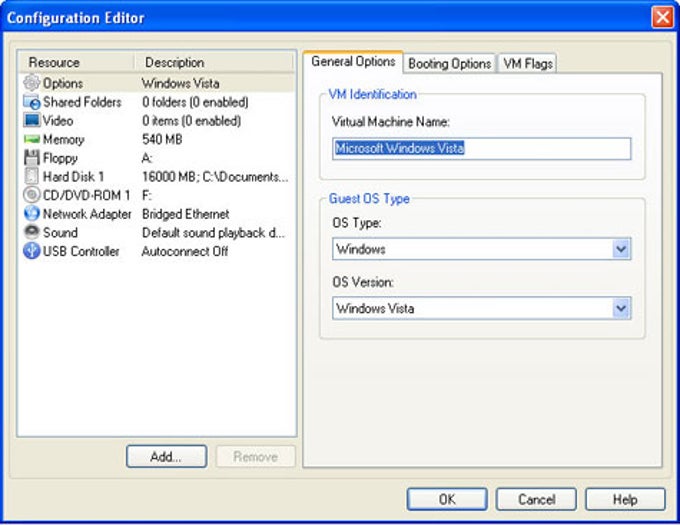680x525 pixels.
Task: Select the Options resource row label
Action: pos(63,83)
